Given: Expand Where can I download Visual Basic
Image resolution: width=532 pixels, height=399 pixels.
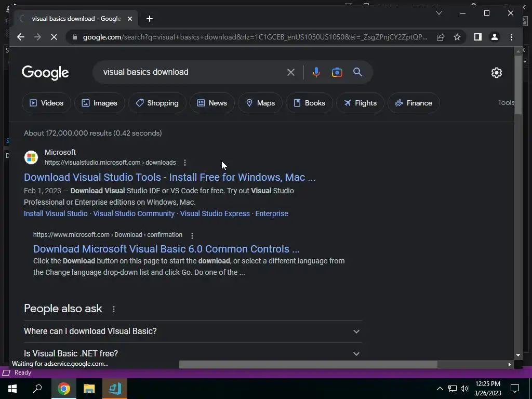Looking at the screenshot, I should coord(193,331).
